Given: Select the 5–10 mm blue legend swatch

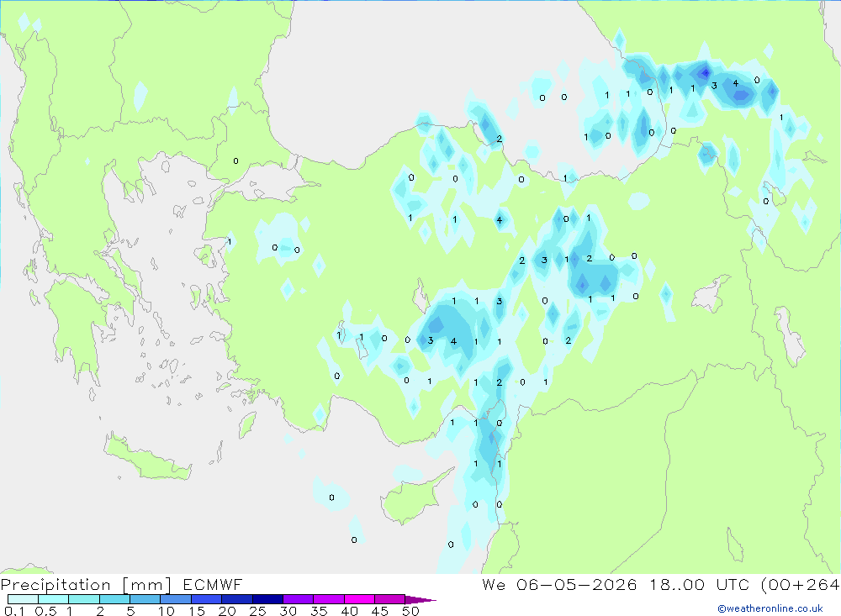Looking at the screenshot, I should coord(145,599).
